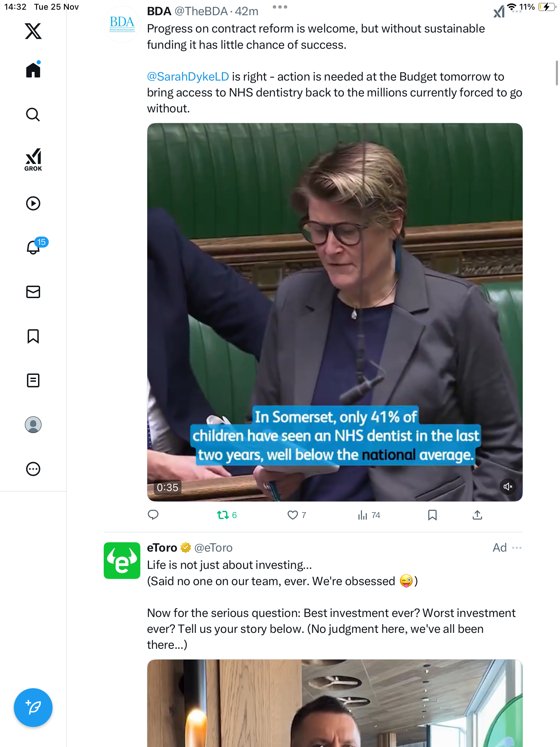Viewport: 560px width, 747px height.
Task: Like the BDA post
Action: pyautogui.click(x=293, y=515)
